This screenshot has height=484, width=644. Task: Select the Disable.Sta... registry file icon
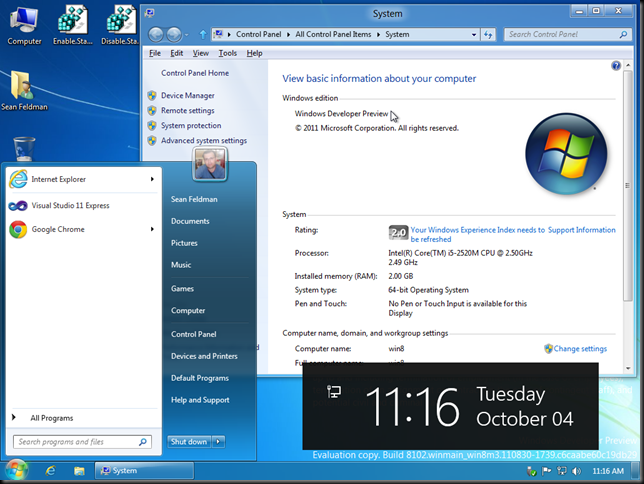point(120,26)
